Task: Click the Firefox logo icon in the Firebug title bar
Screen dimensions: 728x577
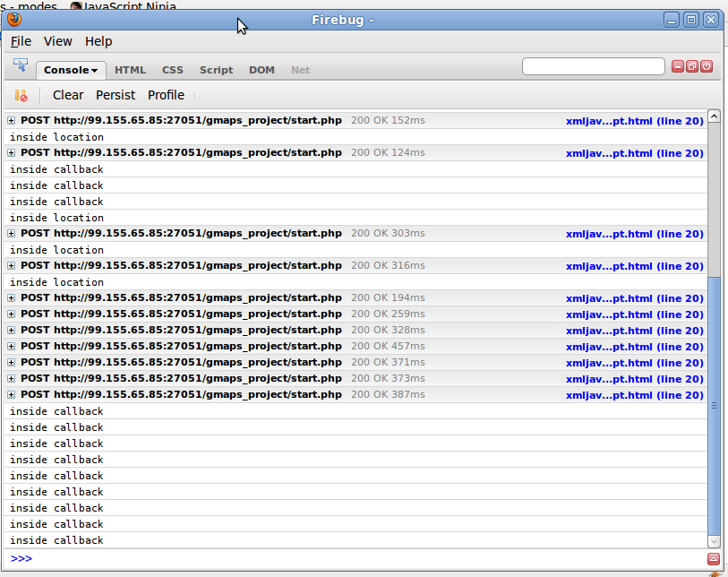Action: [14, 20]
